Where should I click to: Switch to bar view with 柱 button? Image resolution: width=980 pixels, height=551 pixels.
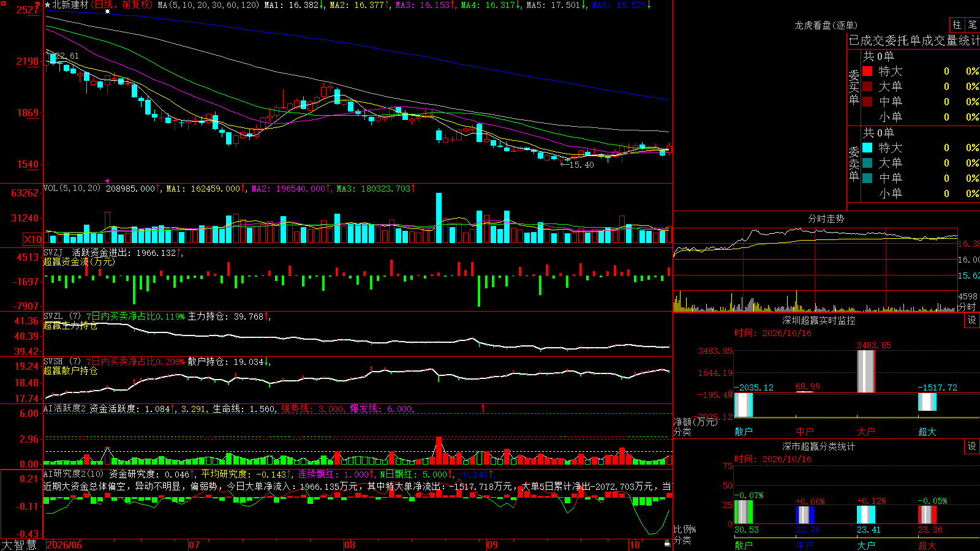point(957,25)
